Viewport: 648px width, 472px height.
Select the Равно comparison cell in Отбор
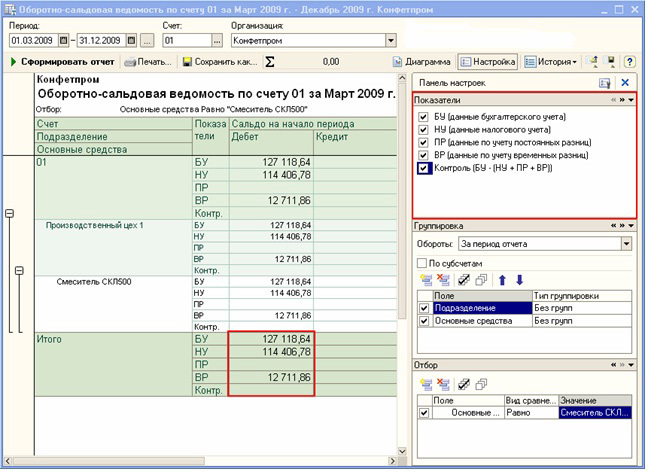click(531, 412)
